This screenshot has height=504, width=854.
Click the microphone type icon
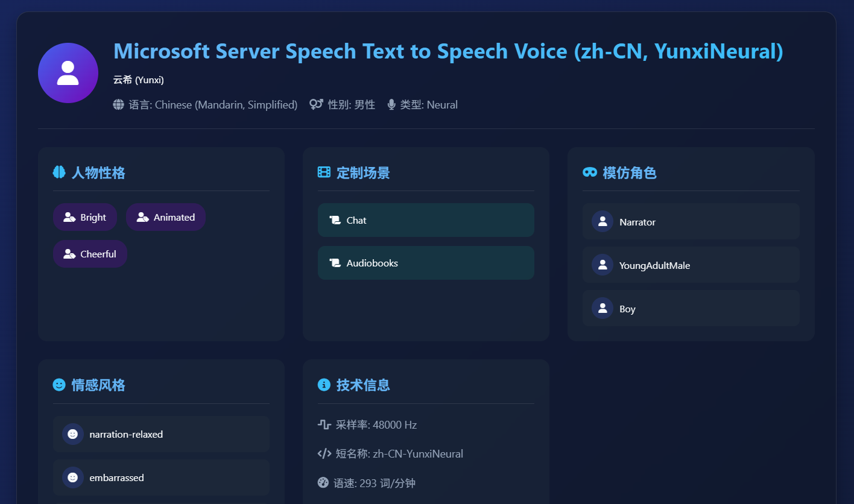coord(391,105)
